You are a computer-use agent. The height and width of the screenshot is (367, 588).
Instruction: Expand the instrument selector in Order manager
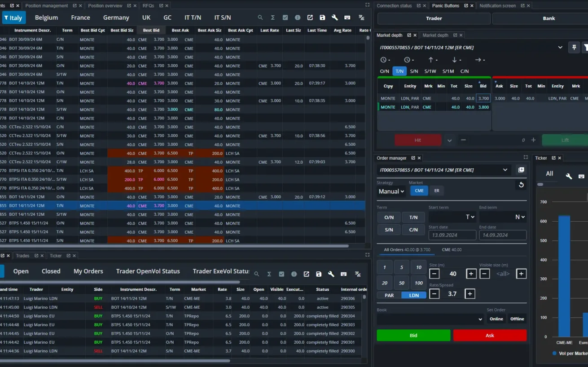pos(505,170)
